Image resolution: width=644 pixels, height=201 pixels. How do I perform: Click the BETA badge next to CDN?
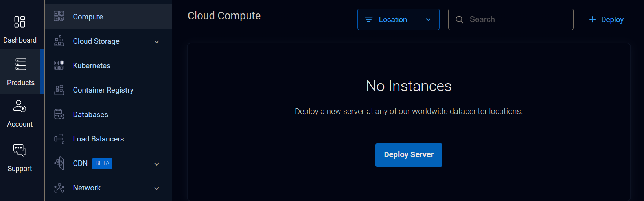102,164
